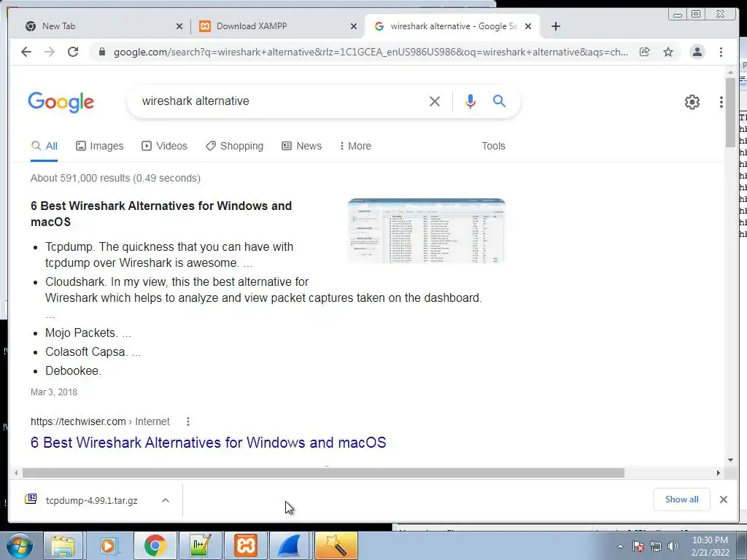Open Windows Explorer from taskbar
This screenshot has height=560, width=747.
pos(63,545)
